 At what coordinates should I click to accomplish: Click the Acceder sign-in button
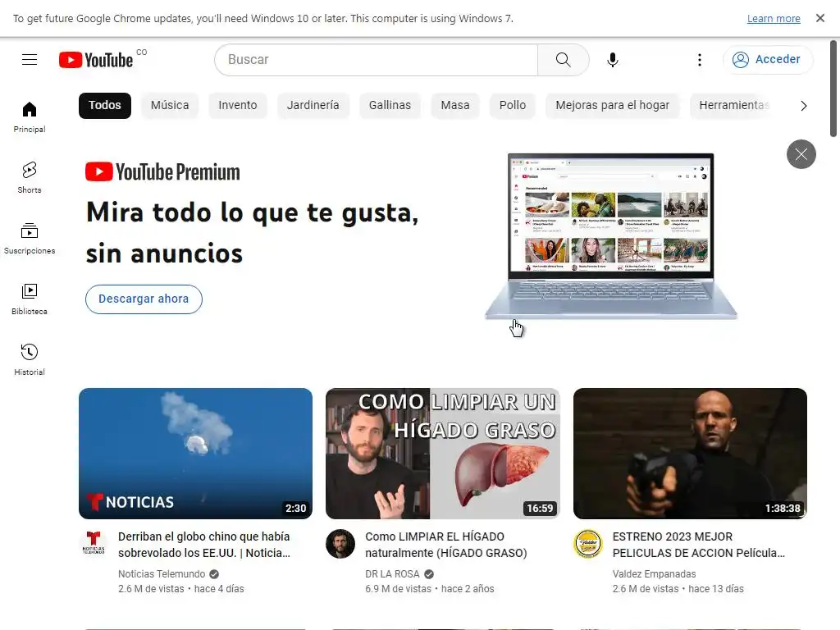point(768,59)
